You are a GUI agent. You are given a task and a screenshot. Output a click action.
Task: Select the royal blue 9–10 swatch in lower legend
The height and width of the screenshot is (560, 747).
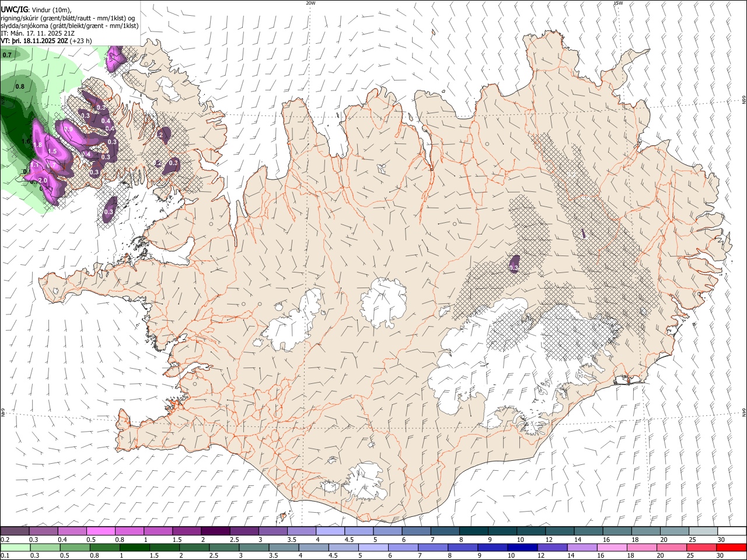pyautogui.click(x=493, y=547)
